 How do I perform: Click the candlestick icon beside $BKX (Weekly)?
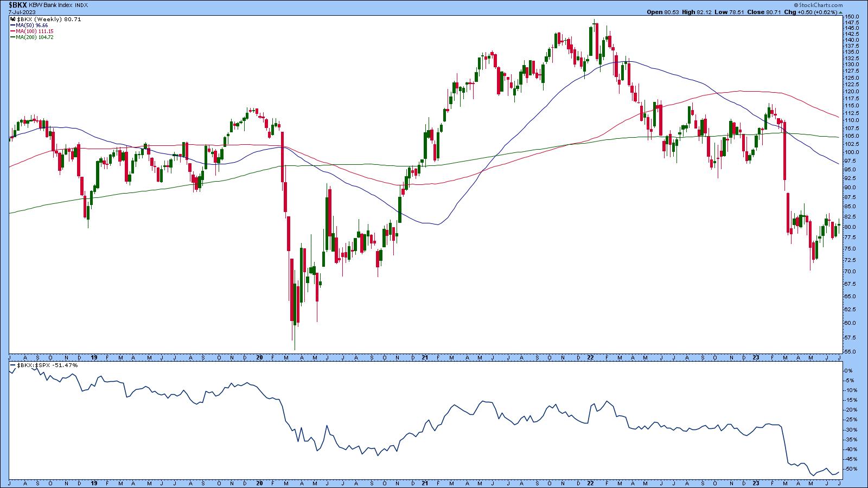[12, 19]
